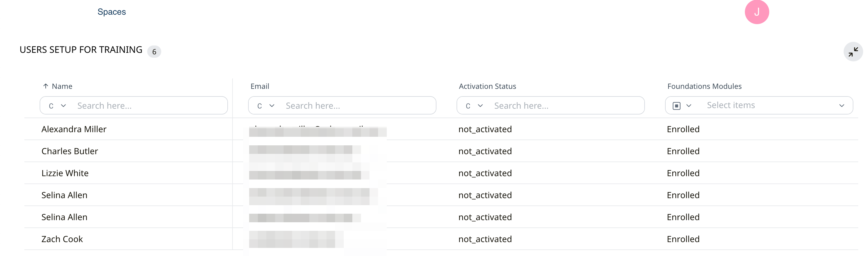Click into the Name search field
Viewport: 868px width, 265px height.
148,106
